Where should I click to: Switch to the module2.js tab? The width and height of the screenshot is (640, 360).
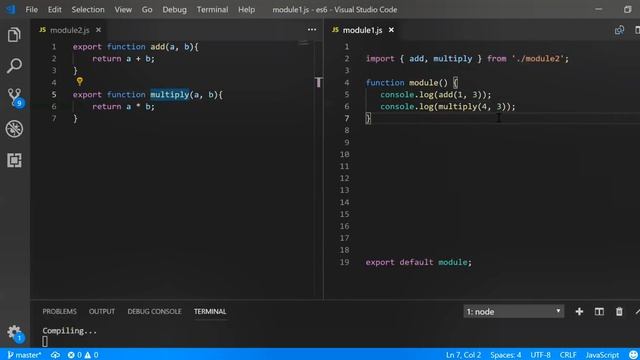click(x=69, y=30)
